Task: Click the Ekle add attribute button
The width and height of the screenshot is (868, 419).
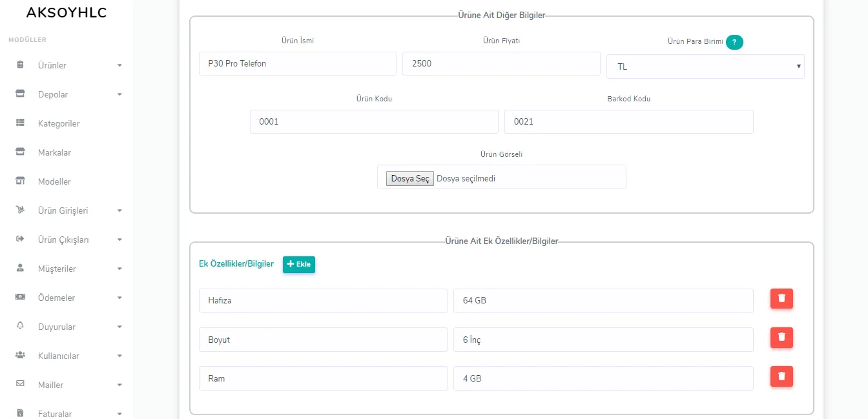Action: [299, 264]
